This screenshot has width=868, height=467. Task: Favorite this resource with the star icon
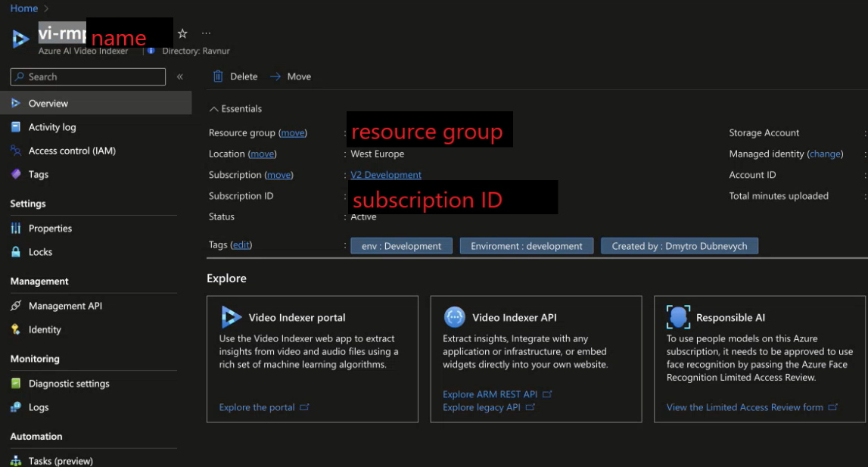point(182,34)
